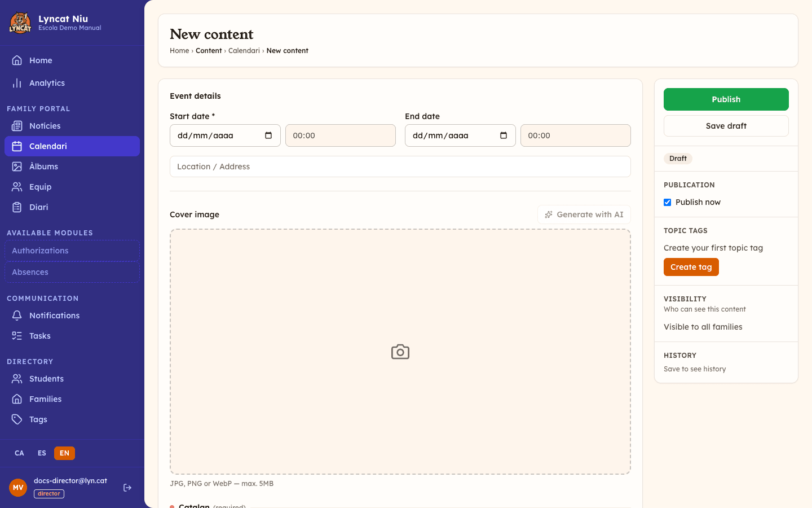Click the Draft status badge

678,159
